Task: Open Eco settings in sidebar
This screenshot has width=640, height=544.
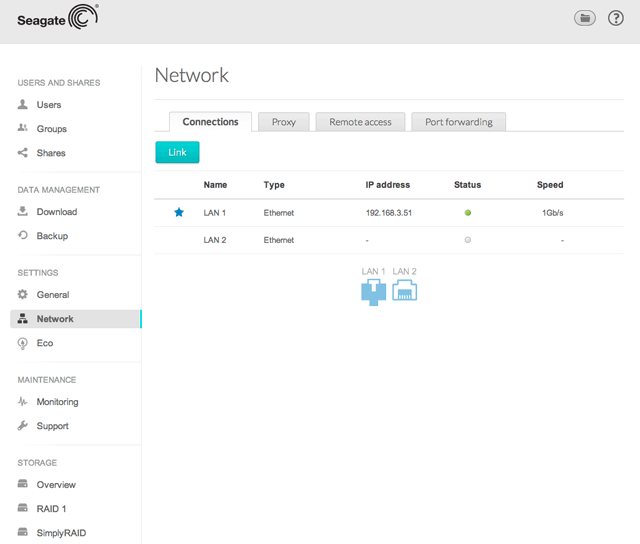Action: tap(45, 343)
